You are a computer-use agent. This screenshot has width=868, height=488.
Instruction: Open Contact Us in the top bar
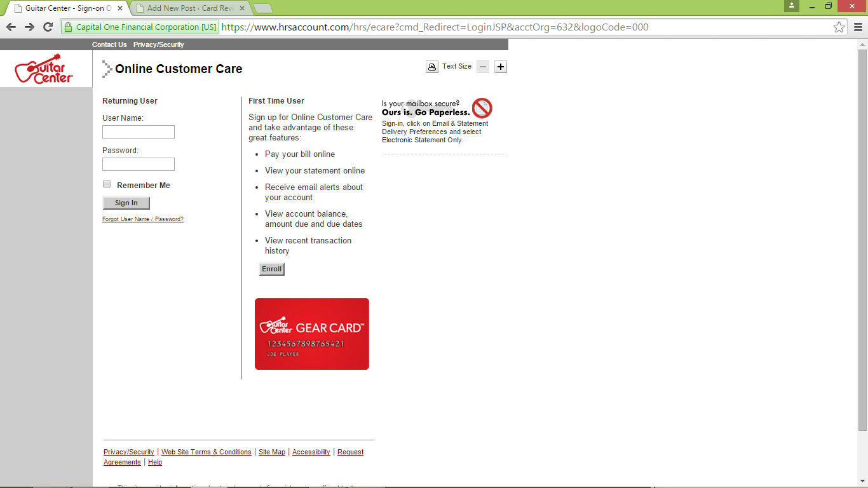109,44
